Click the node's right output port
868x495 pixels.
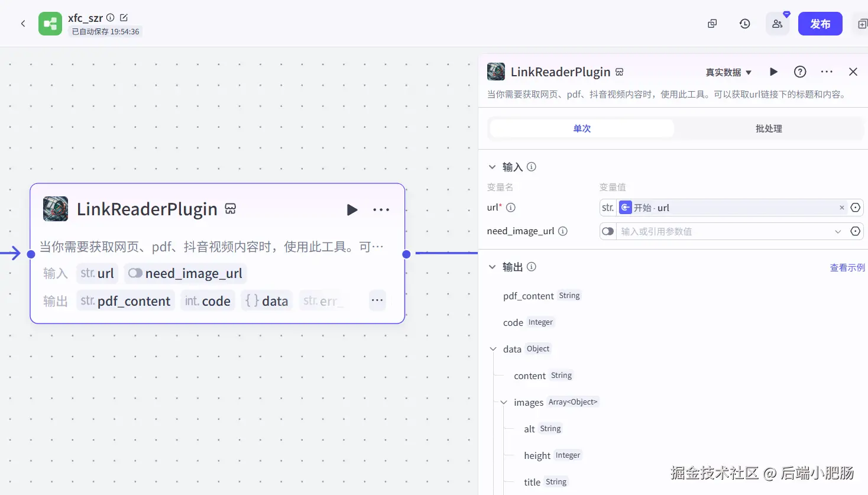click(406, 254)
